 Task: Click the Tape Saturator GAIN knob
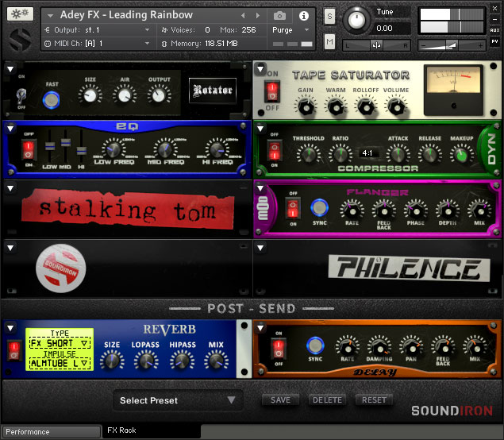click(306, 107)
